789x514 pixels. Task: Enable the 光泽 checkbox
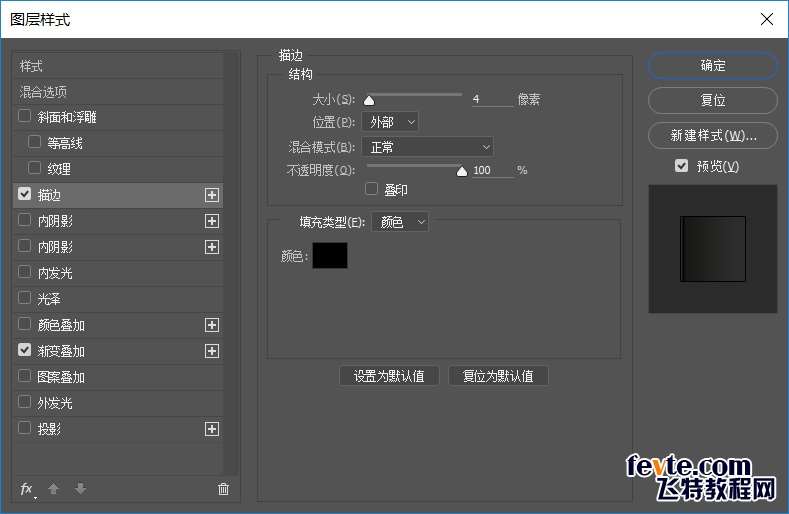tap(24, 298)
